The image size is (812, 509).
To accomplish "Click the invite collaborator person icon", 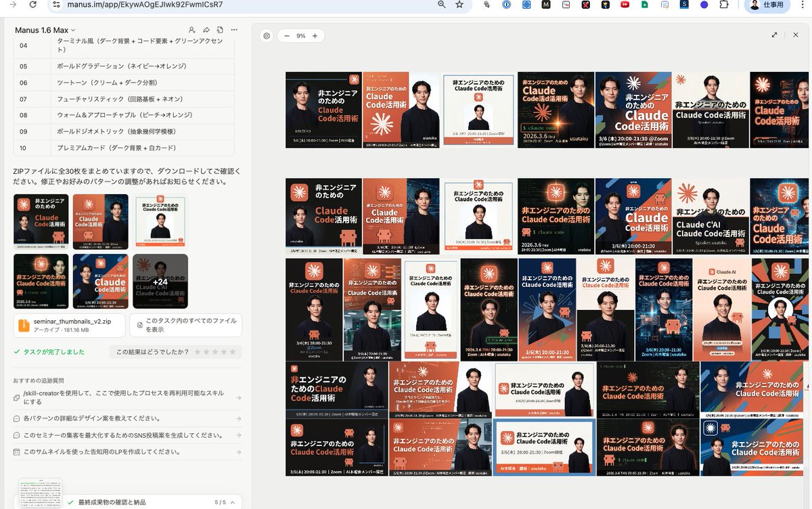I will (191, 30).
